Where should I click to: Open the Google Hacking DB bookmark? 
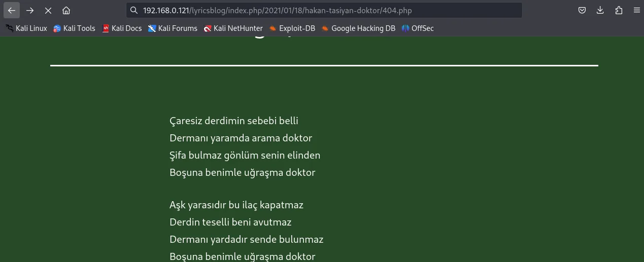click(358, 28)
